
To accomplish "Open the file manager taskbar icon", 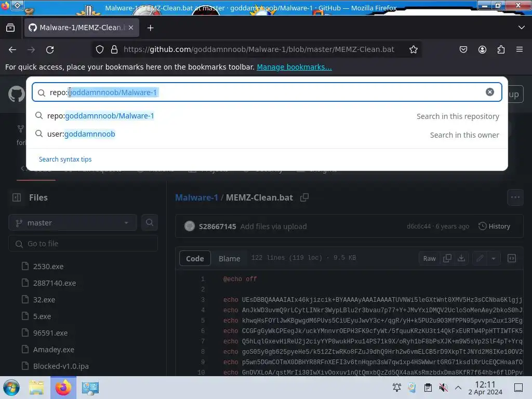I will coord(36,388).
